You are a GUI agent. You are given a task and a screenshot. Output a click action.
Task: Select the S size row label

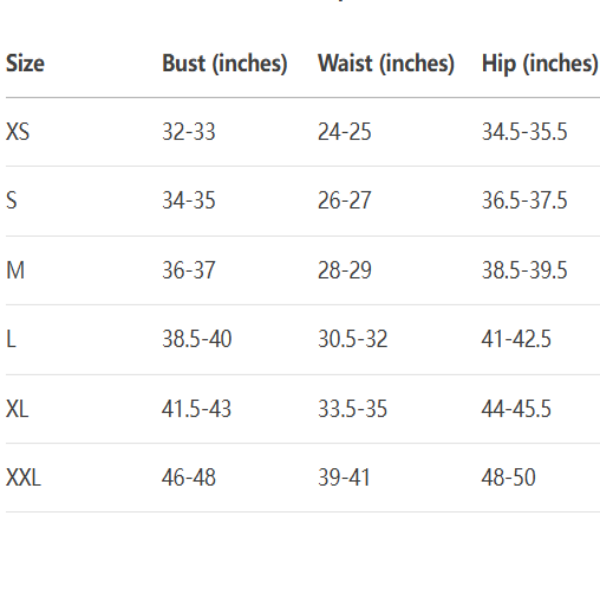[11, 201]
